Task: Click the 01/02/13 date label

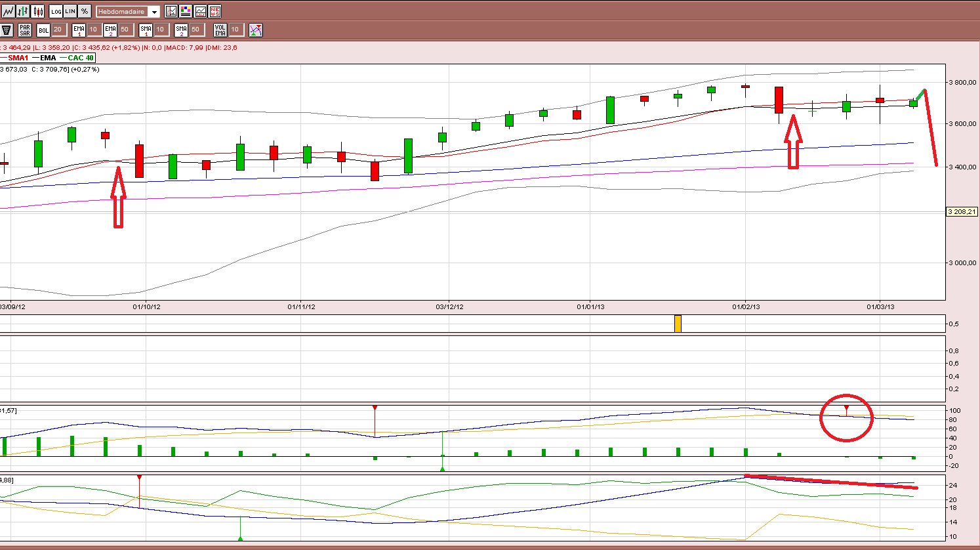Action: (746, 307)
